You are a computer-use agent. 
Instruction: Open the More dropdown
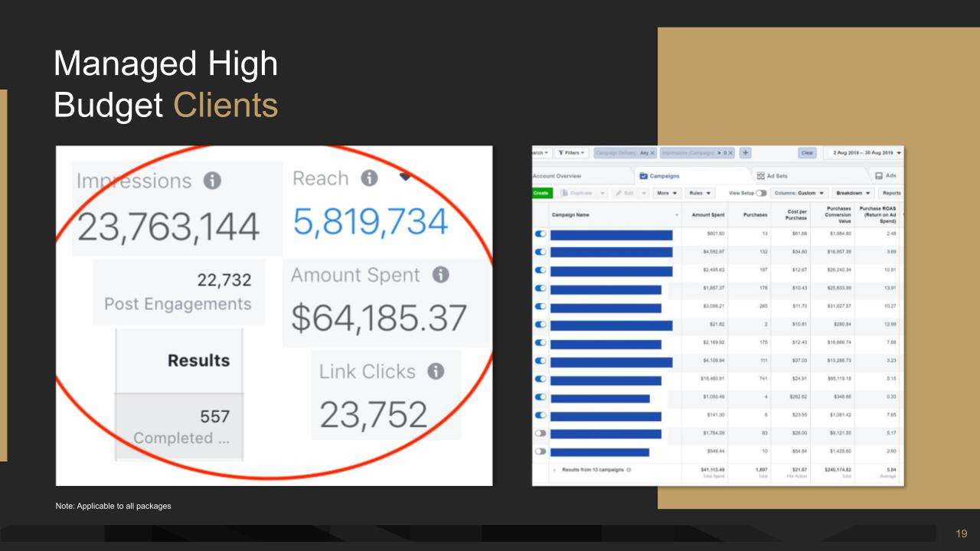pyautogui.click(x=667, y=193)
